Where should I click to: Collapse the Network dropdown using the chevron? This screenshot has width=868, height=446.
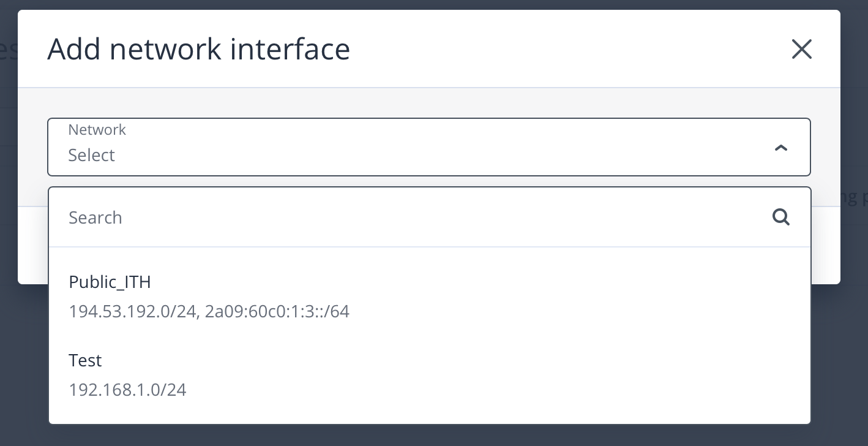tap(780, 148)
